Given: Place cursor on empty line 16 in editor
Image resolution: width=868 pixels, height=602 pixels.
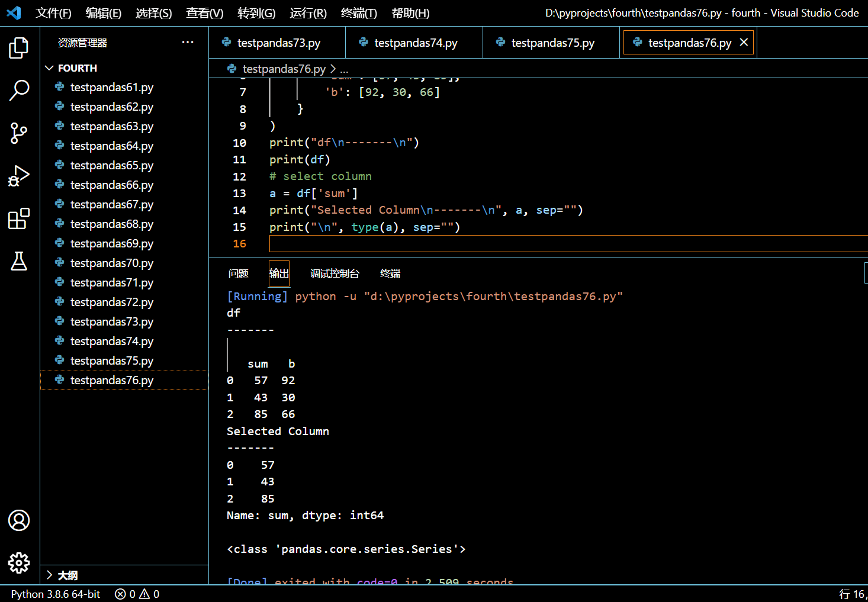Looking at the screenshot, I should click(568, 244).
